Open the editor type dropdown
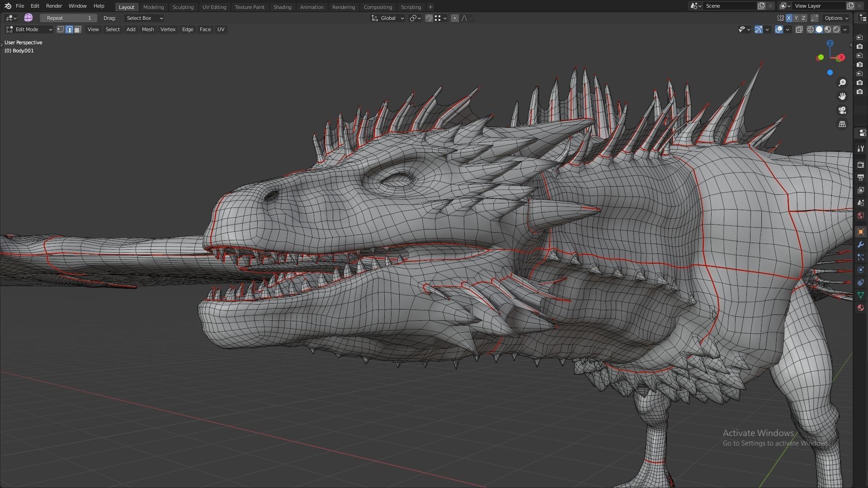 (11, 18)
